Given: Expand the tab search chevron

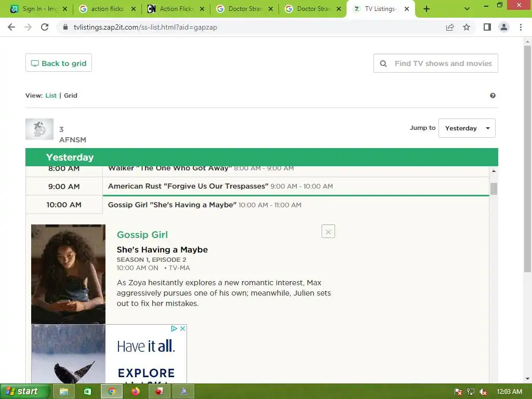Looking at the screenshot, I should 467,9.
